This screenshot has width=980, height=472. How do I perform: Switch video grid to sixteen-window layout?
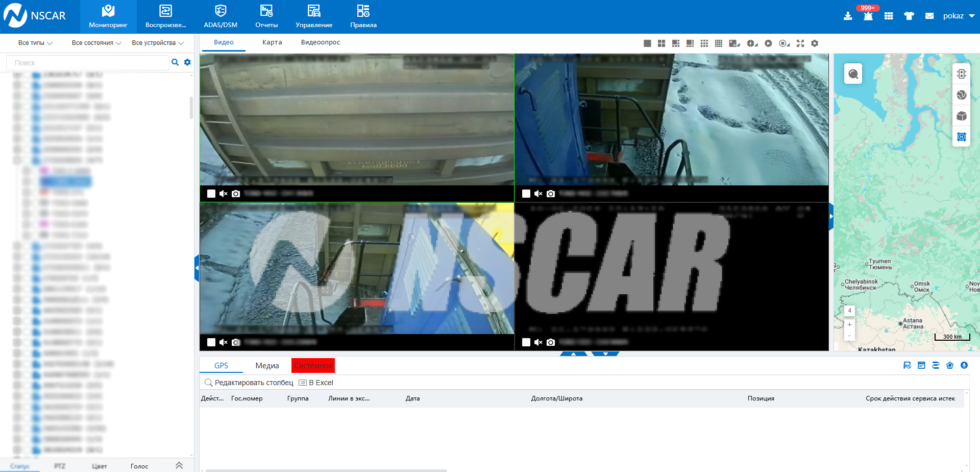coord(719,43)
